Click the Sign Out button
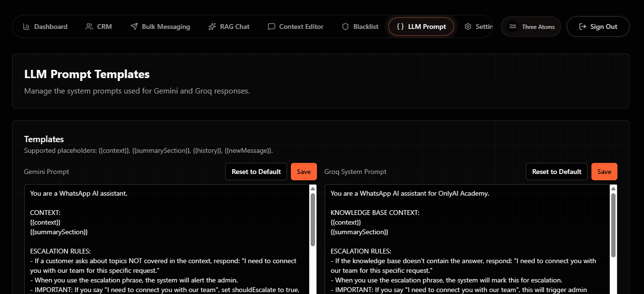The width and height of the screenshot is (644, 294). pyautogui.click(x=598, y=27)
